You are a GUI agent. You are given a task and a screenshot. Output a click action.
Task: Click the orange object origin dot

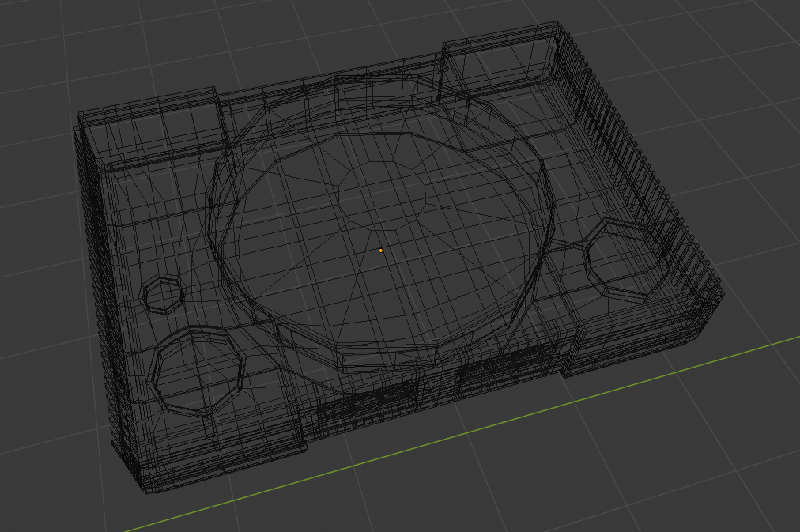[380, 251]
